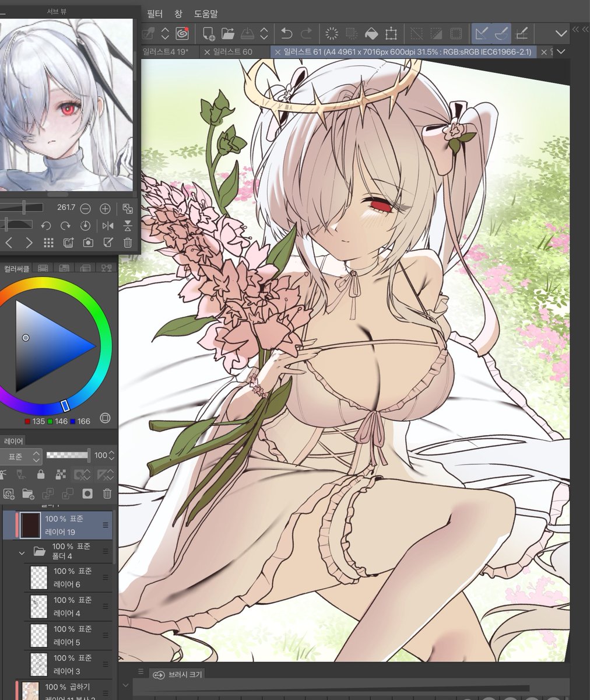590x700 pixels.
Task: Apply the scale/rotate transform tool
Action: [391, 33]
